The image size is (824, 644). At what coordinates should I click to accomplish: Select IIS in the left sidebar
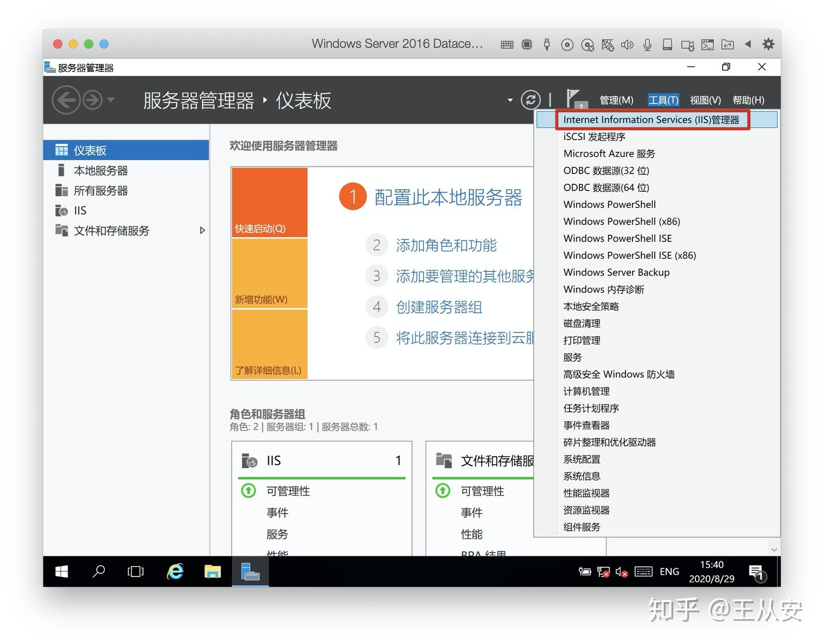[x=80, y=210]
